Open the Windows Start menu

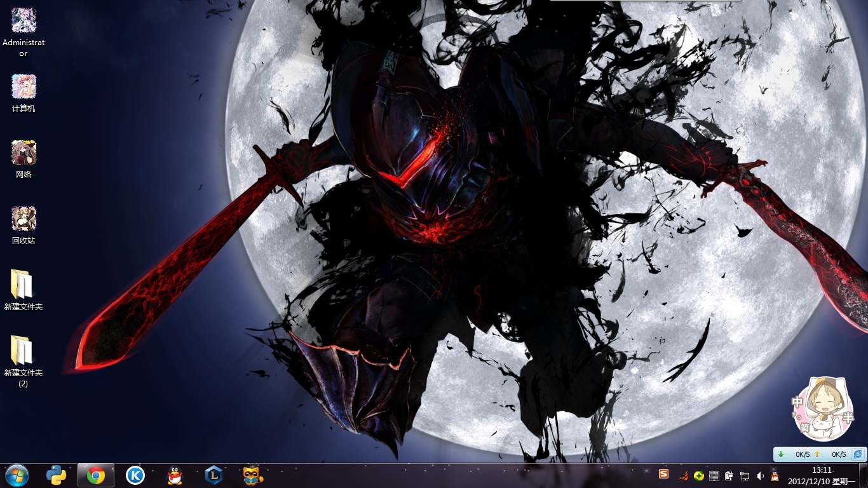17,475
